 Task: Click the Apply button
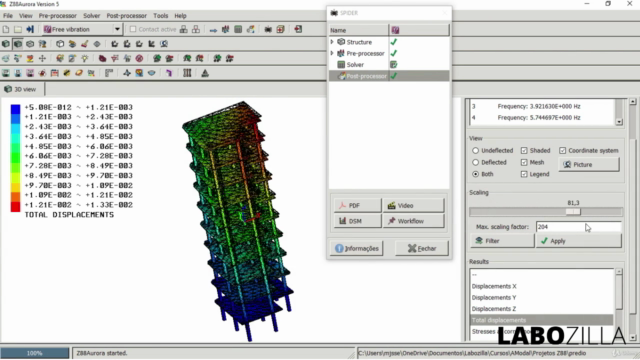(578, 241)
